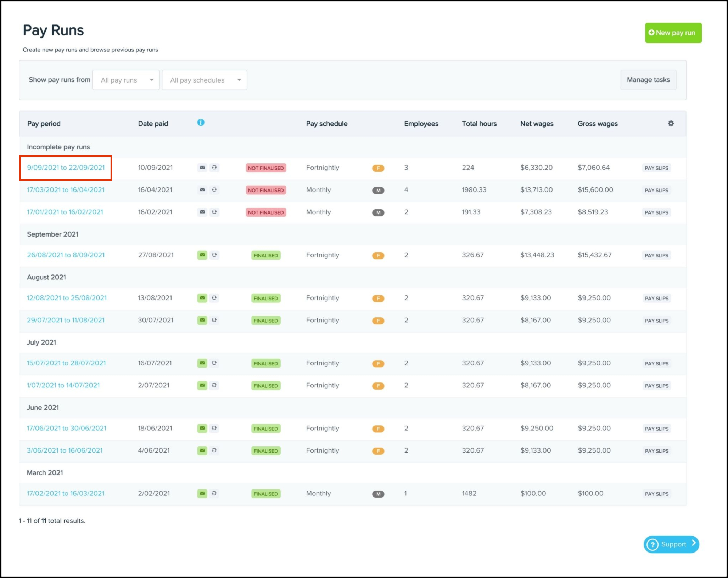Click FINALISED badge on 1/07/2021 row
The height and width of the screenshot is (578, 728).
tap(266, 386)
